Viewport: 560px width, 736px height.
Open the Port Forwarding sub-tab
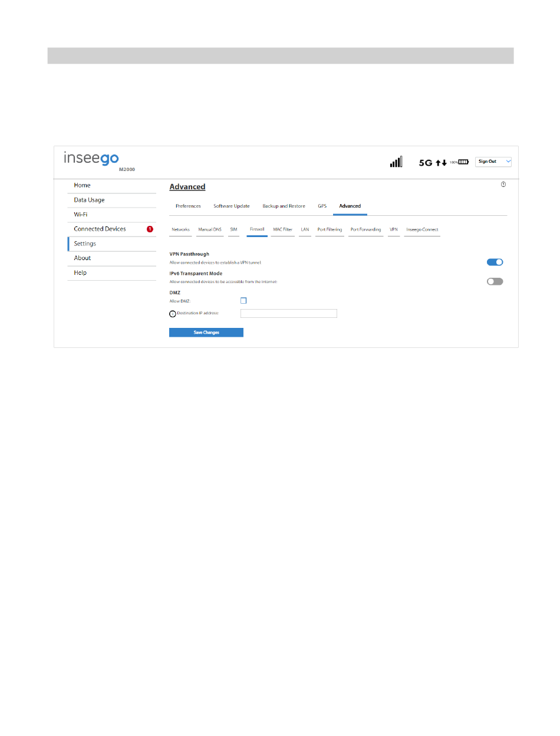[x=365, y=229]
